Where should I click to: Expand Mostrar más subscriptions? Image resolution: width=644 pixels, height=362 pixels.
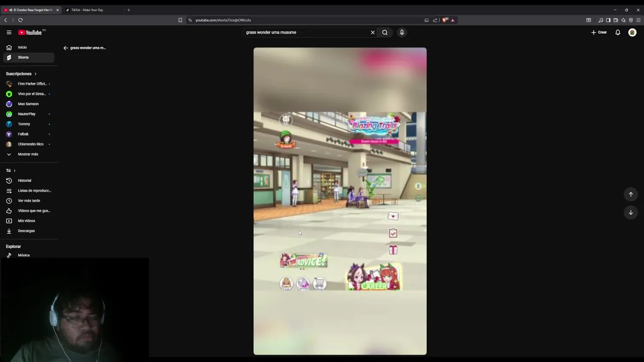coord(29,154)
